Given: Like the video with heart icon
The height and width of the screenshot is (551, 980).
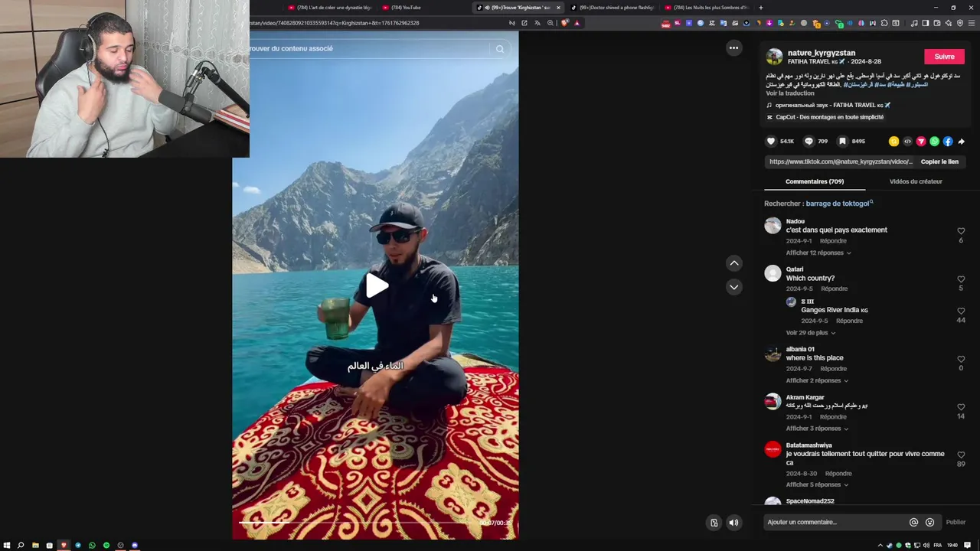Looking at the screenshot, I should pyautogui.click(x=771, y=141).
